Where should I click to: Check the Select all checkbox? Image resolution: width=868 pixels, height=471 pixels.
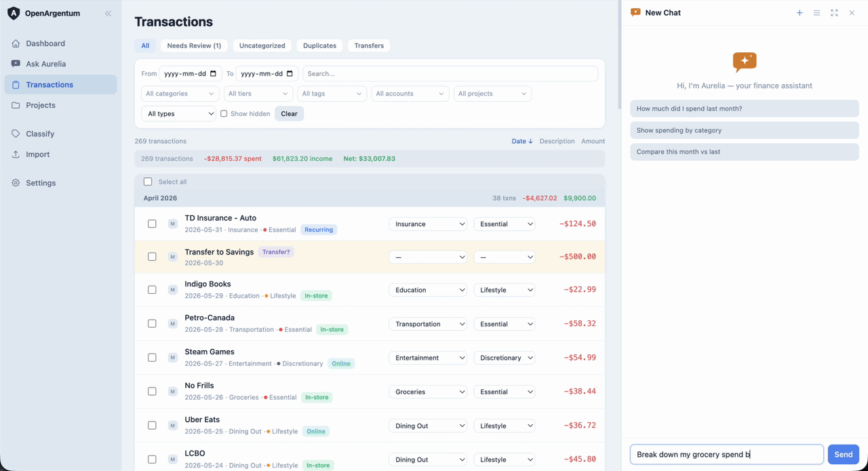148,182
